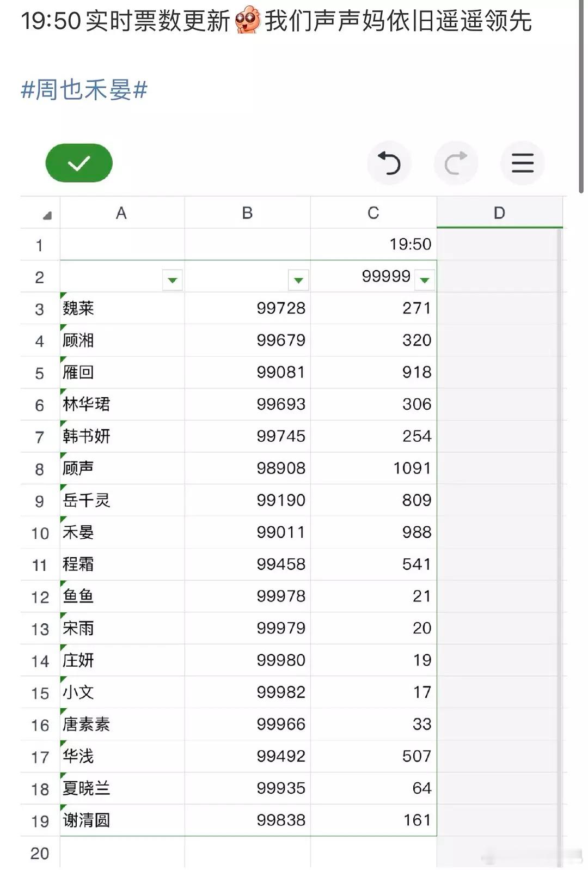Open the #周也禾晏# hashtag link
The height and width of the screenshot is (870, 588).
84,90
